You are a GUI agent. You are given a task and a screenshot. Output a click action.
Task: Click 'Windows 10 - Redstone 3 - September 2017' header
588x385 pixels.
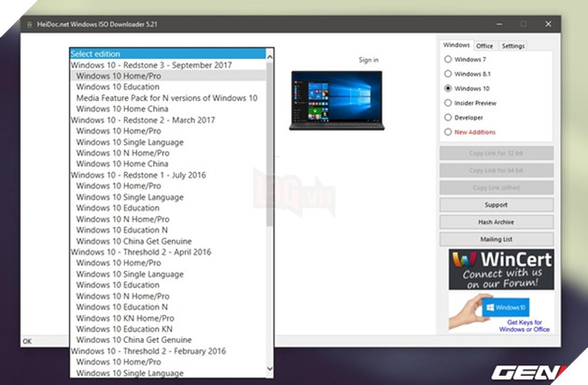[168, 65]
